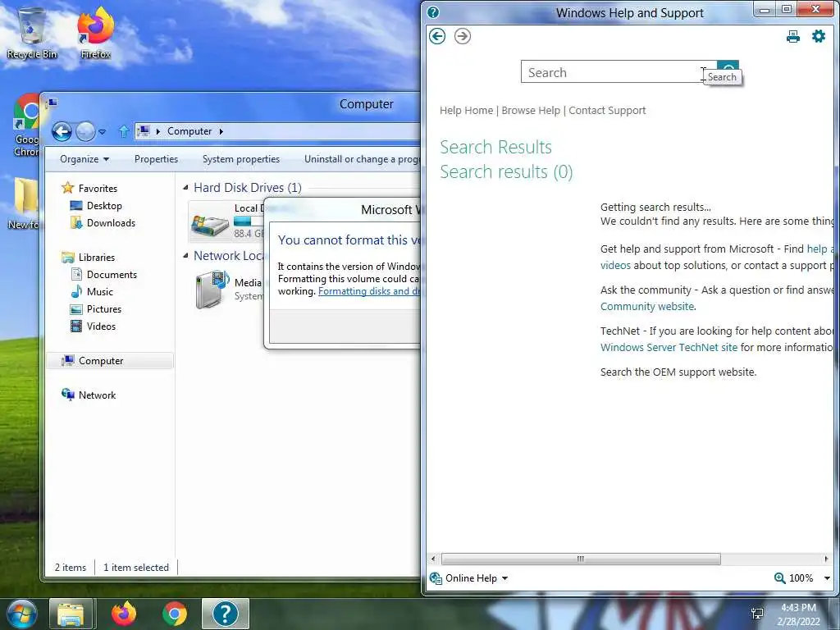Select Documents library
Viewport: 840px width, 630px height.
(112, 274)
